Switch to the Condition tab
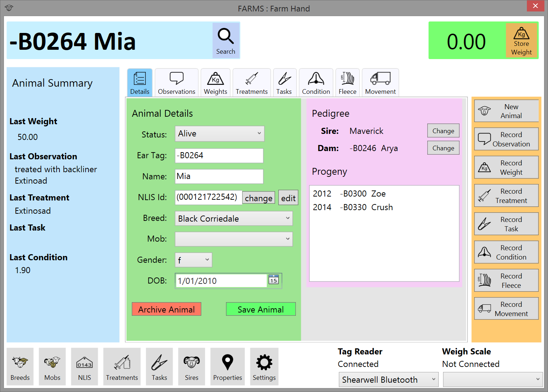Screen dimensions: 548x392 (x=316, y=83)
